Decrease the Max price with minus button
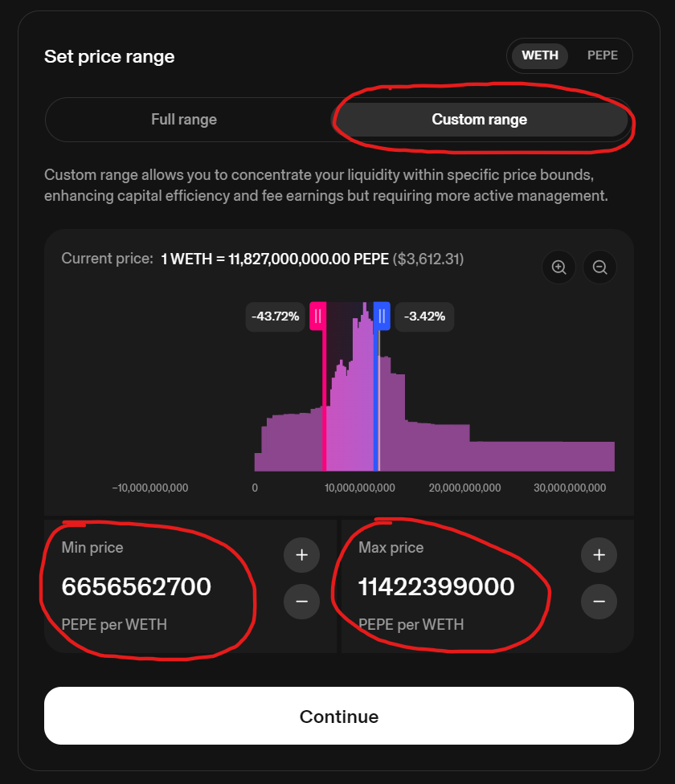 click(599, 601)
